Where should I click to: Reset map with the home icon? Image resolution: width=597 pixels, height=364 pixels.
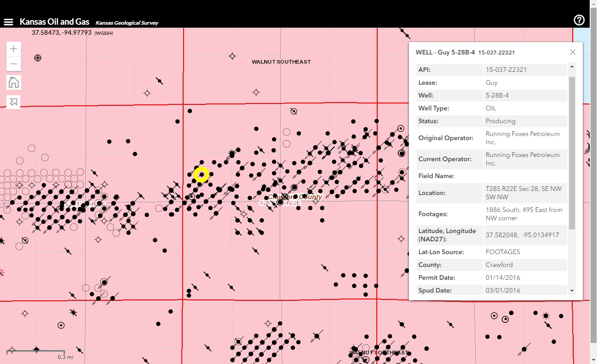tap(14, 82)
